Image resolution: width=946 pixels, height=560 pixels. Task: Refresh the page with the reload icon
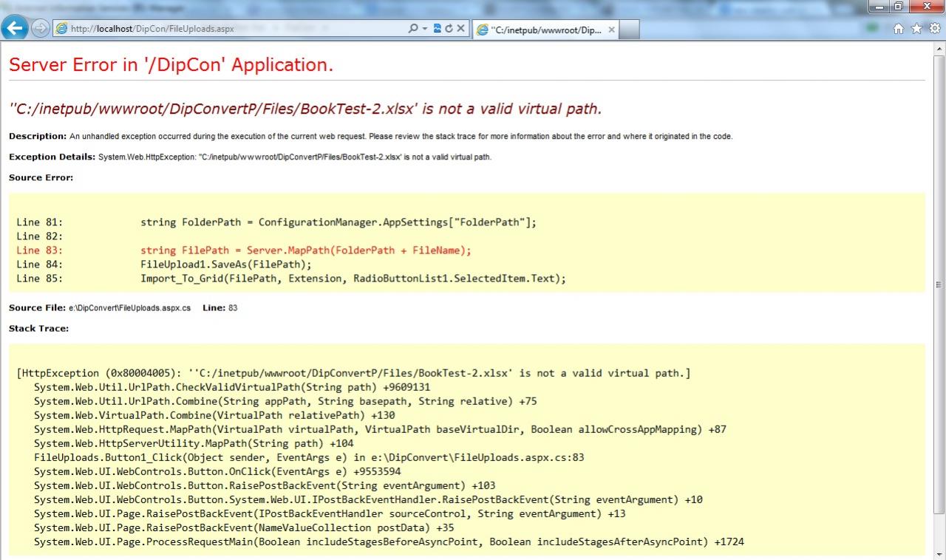[449, 29]
